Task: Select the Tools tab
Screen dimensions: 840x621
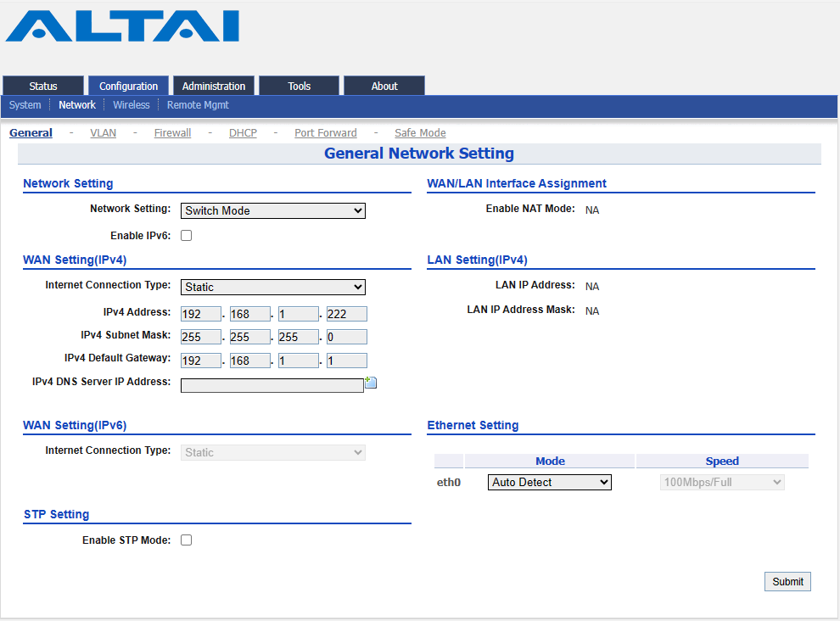Action: 299,86
